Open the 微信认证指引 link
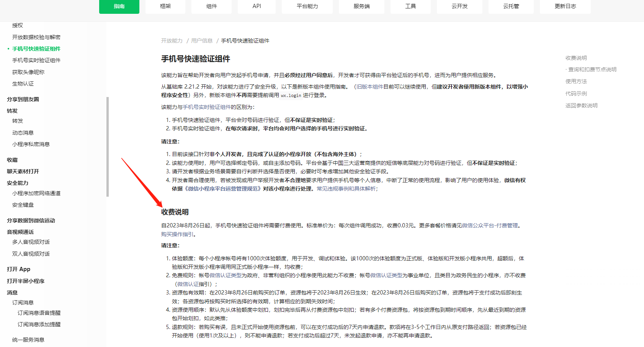 coord(193,284)
